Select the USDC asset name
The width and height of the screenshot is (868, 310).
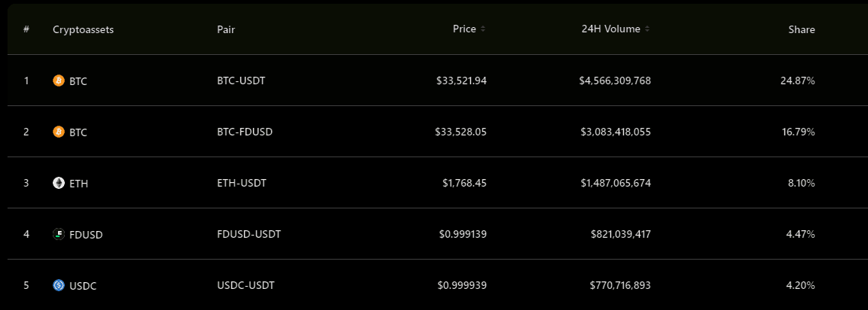[83, 286]
